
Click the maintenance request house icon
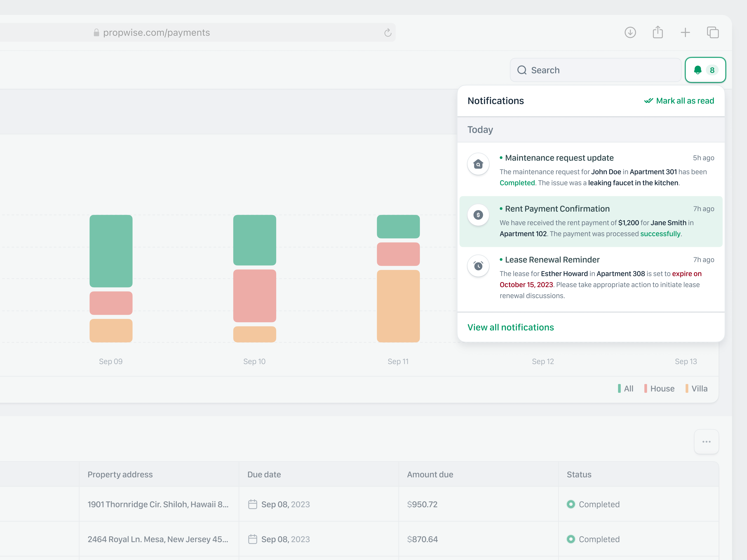click(478, 164)
